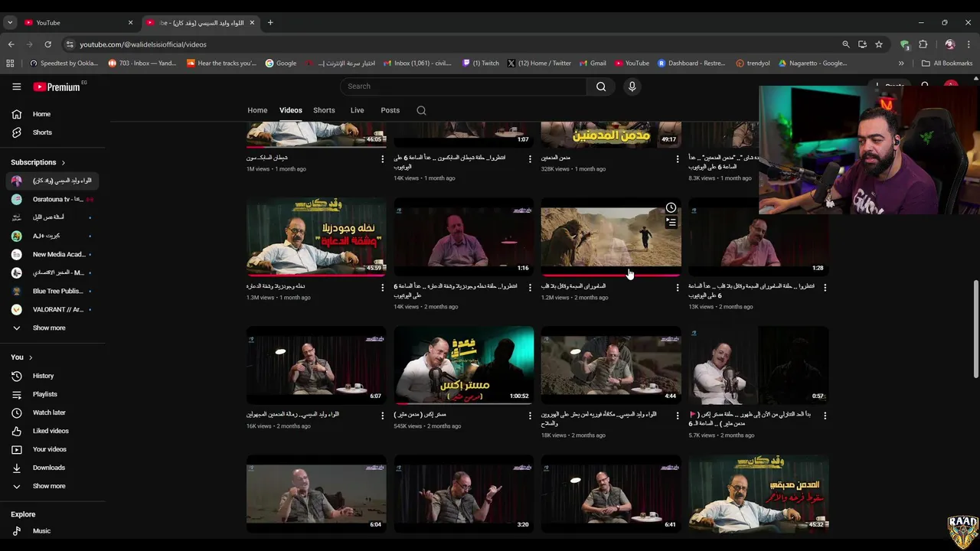Open trendyol bookmark
Screen dimensions: 980x551
tap(753, 64)
